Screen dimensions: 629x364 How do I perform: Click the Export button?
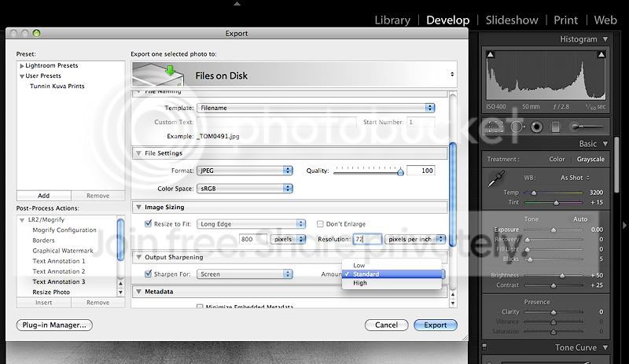pos(435,325)
